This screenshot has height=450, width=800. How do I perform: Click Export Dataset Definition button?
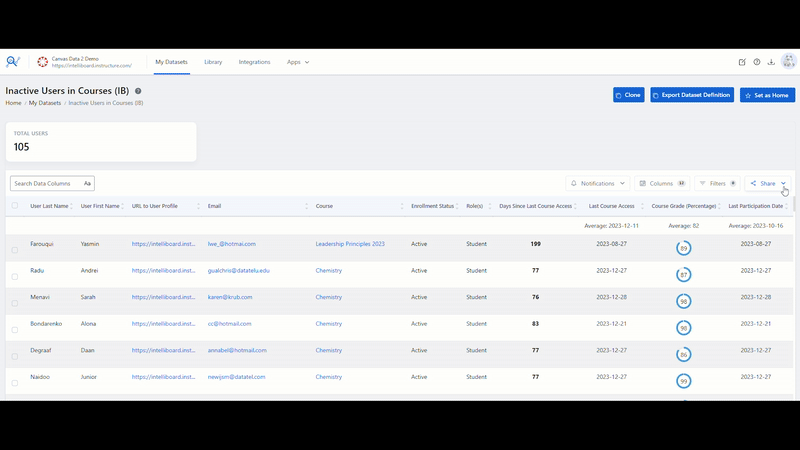pyautogui.click(x=692, y=95)
